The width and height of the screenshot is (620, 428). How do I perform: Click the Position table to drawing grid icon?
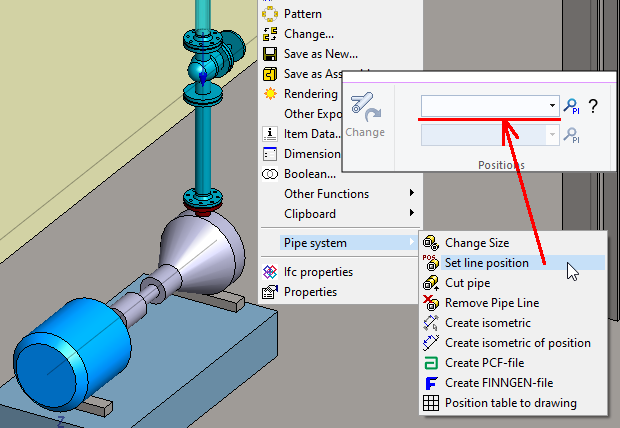[x=431, y=403]
